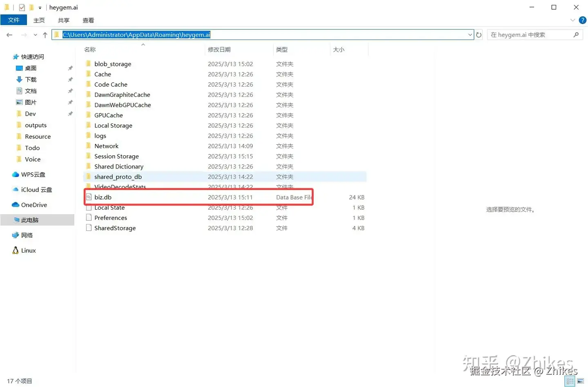The image size is (588, 387).
Task: Open Explorer help with question mark icon
Action: [583, 20]
